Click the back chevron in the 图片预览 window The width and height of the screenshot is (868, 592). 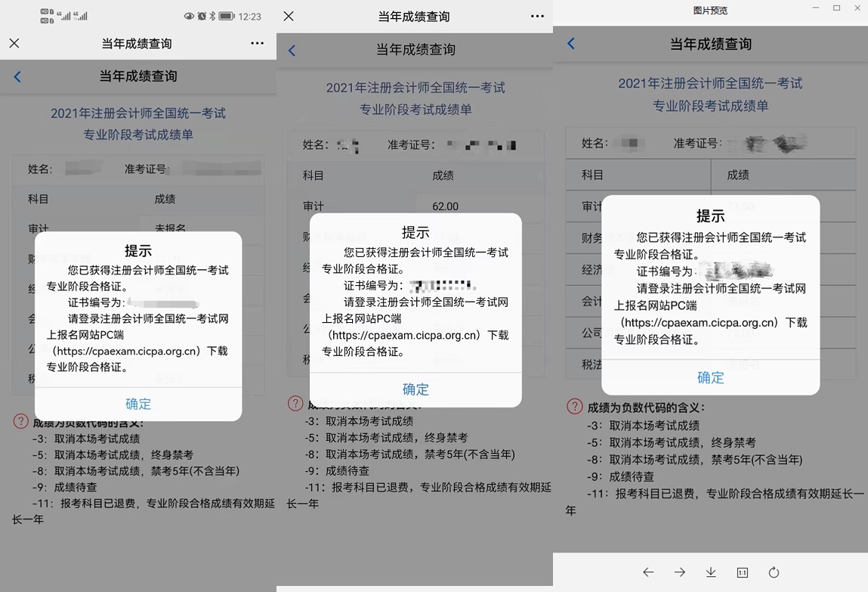click(x=571, y=44)
